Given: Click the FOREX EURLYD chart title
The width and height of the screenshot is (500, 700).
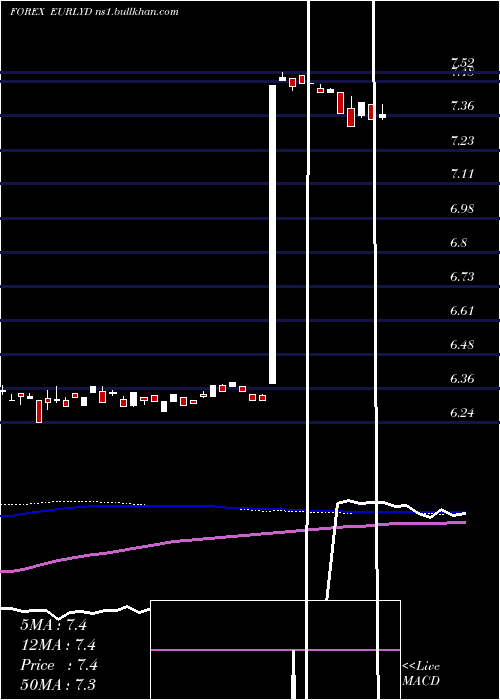Looking at the screenshot, I should tap(94, 12).
